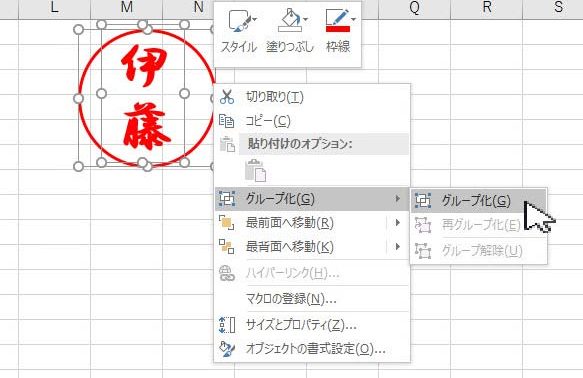Open the Fill dropdown arrow
Image resolution: width=583 pixels, height=378 pixels.
pyautogui.click(x=306, y=19)
